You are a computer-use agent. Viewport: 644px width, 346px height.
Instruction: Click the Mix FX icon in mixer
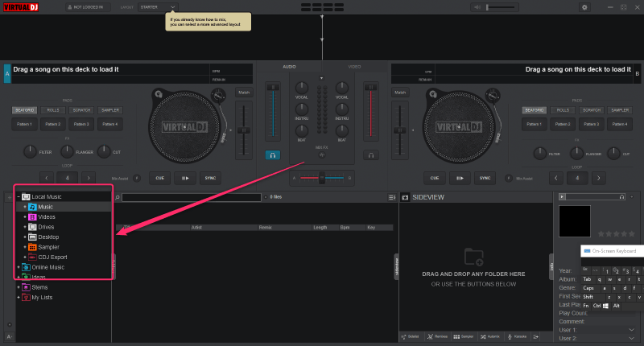coord(321,154)
